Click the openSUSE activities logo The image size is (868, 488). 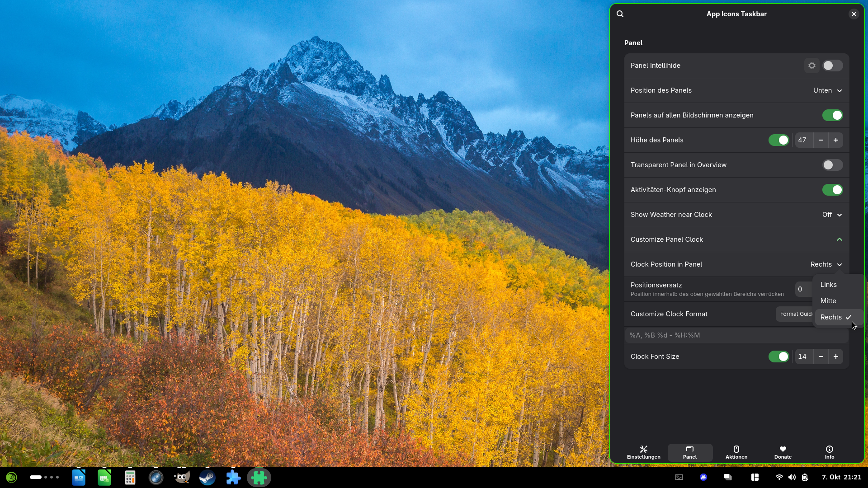(x=12, y=478)
